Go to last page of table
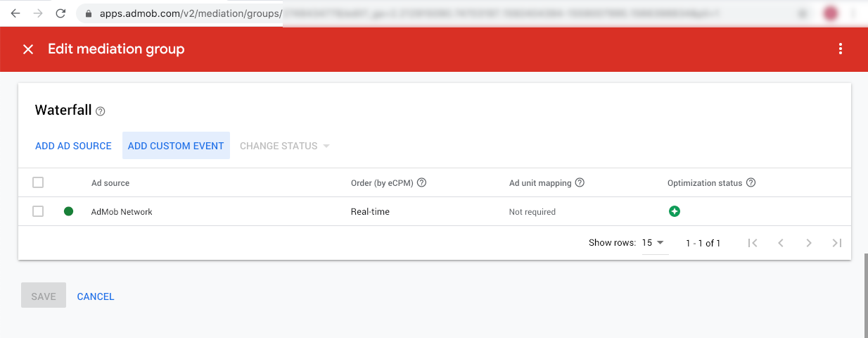 click(837, 243)
